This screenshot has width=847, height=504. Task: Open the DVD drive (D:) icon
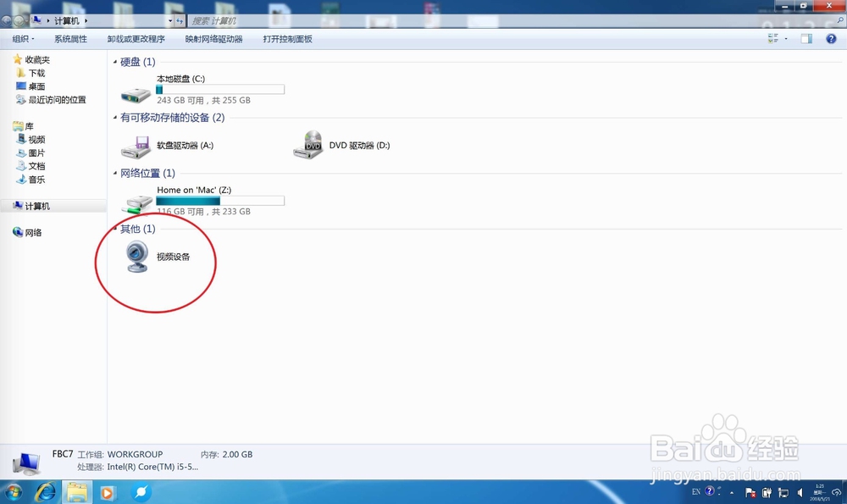(308, 145)
